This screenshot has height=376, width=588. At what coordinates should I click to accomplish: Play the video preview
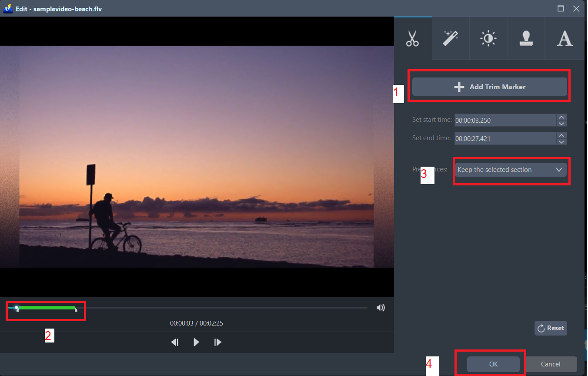point(196,342)
